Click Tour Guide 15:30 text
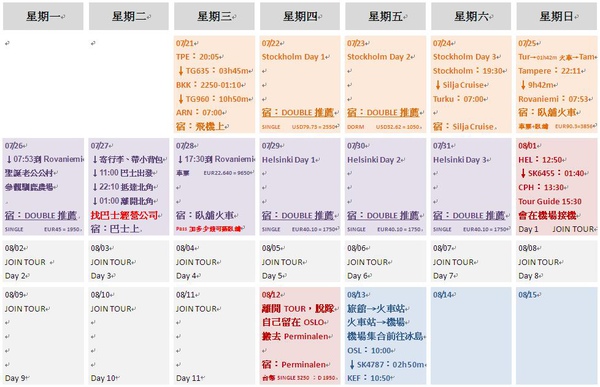The width and height of the screenshot is (600, 387). 549,201
